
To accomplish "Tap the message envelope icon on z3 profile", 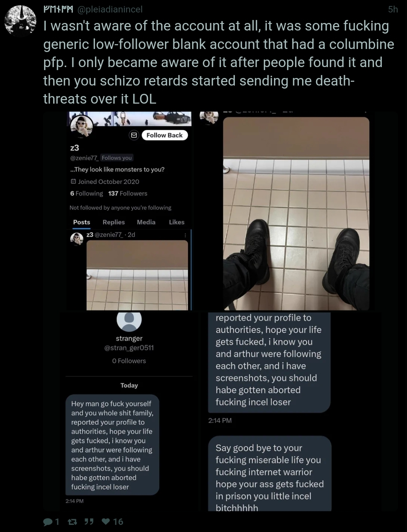I will tap(134, 135).
